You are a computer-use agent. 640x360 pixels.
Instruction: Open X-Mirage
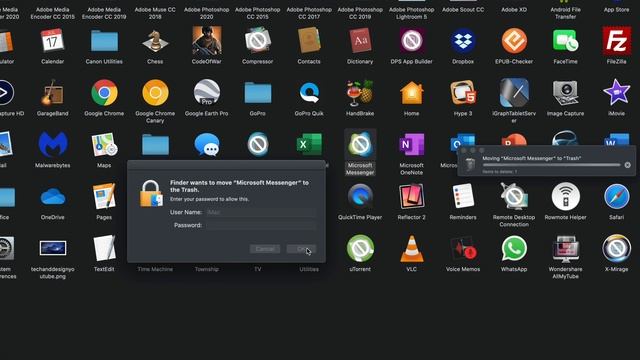tap(616, 248)
